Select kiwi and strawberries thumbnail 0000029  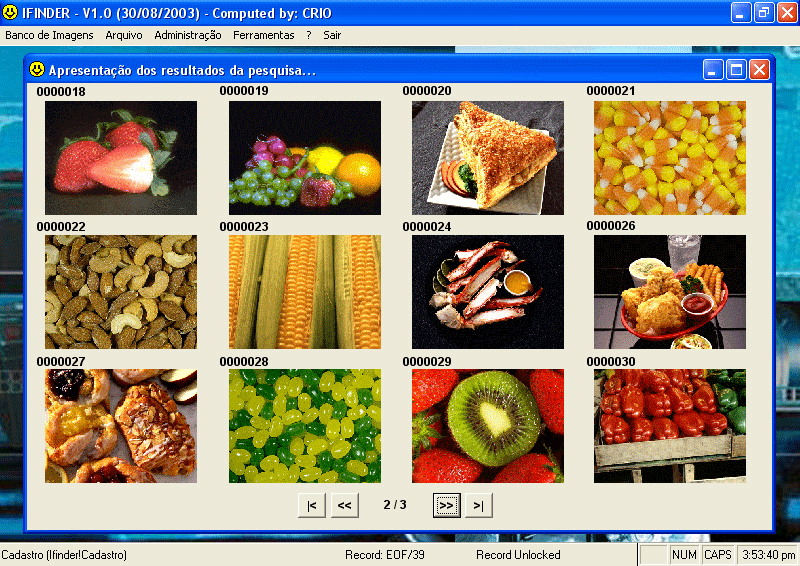pos(487,426)
